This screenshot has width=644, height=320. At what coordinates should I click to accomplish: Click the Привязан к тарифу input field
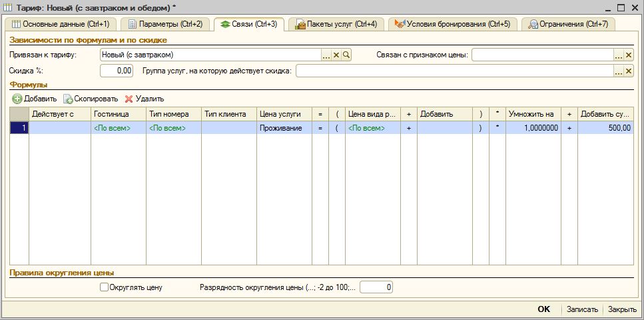tap(210, 55)
